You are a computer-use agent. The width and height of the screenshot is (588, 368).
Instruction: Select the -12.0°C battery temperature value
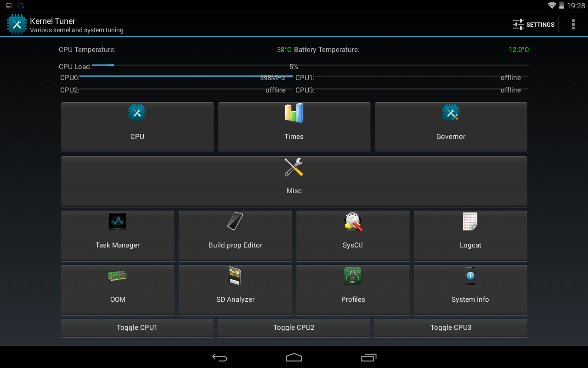[x=518, y=50]
